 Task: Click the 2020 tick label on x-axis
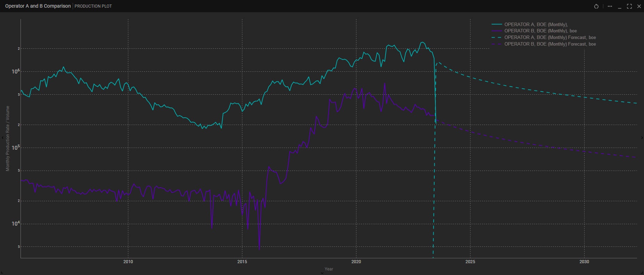(x=356, y=262)
